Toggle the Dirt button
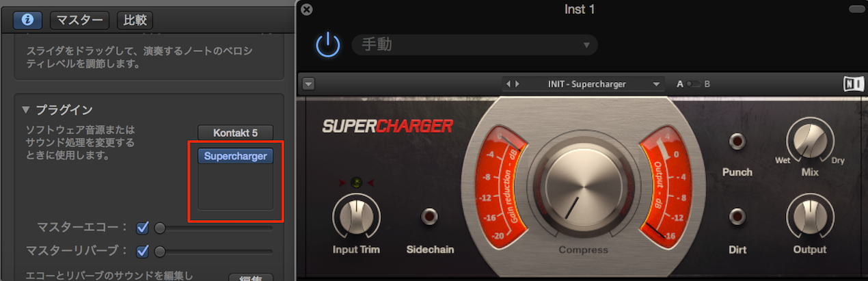This screenshot has width=868, height=281. tap(737, 217)
